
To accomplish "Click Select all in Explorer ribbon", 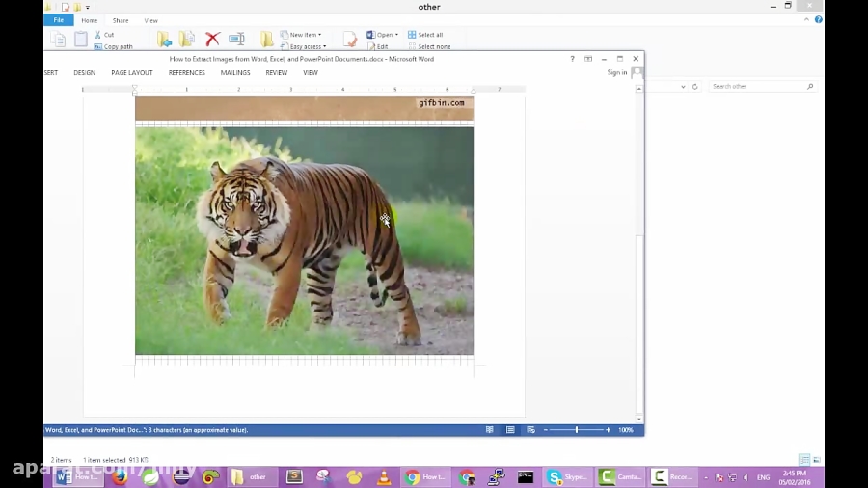I will point(425,35).
